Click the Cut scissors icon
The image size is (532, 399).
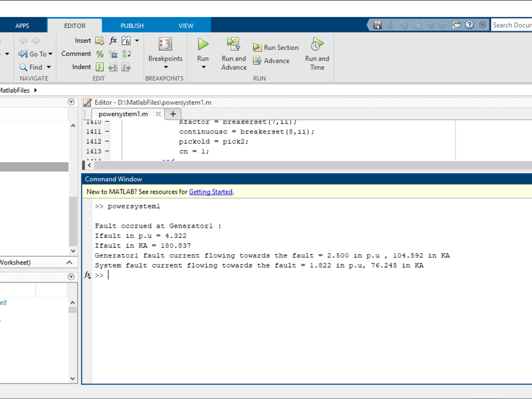click(x=390, y=25)
